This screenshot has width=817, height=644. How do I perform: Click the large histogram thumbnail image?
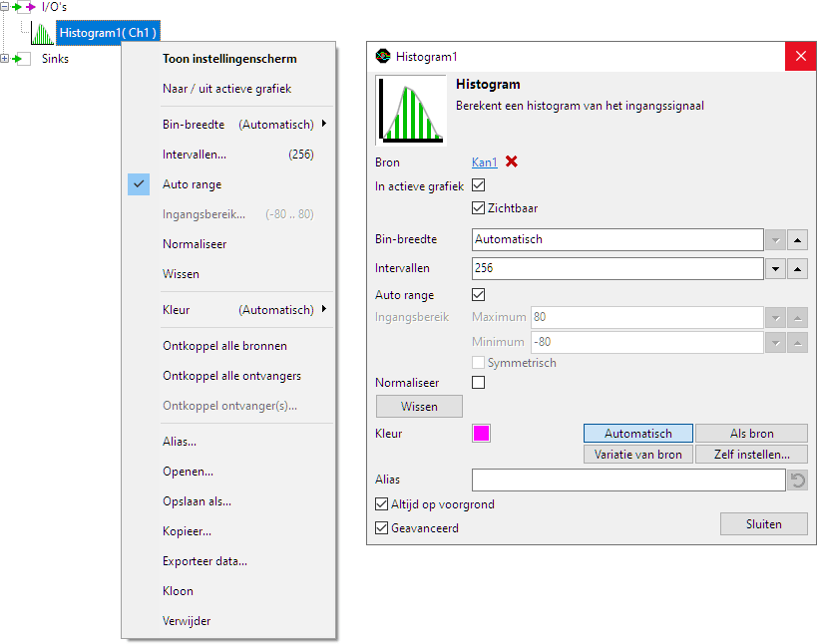click(x=411, y=111)
